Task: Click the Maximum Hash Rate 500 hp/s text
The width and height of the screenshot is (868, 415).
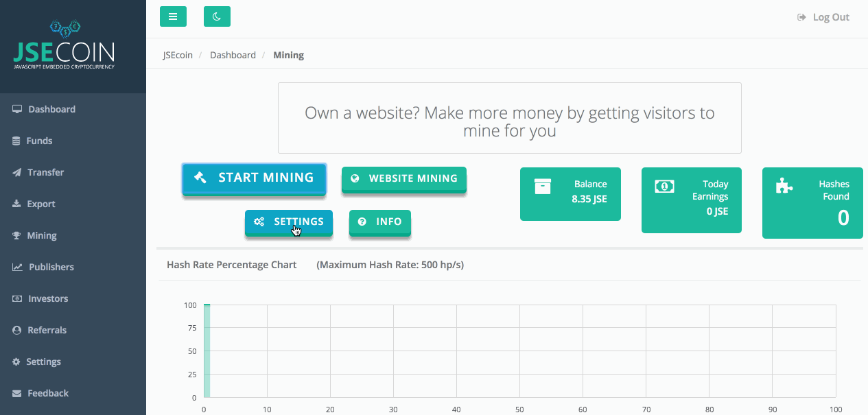Action: pyautogui.click(x=390, y=265)
